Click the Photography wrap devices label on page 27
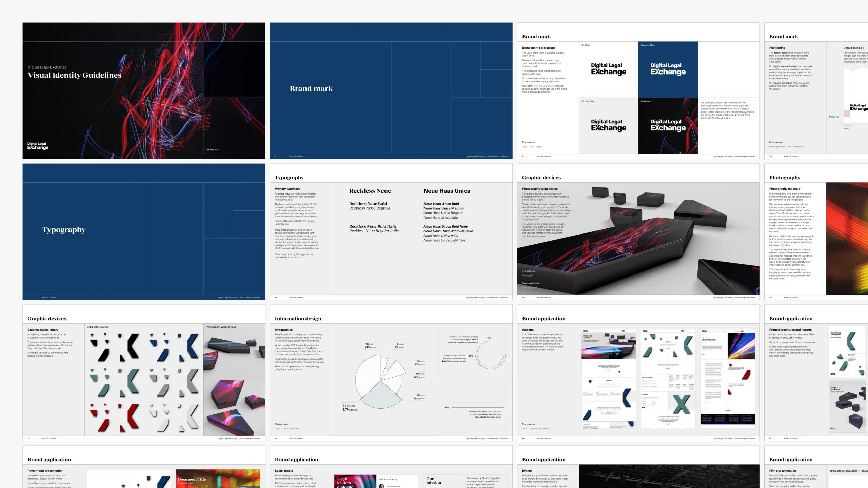 click(x=221, y=327)
